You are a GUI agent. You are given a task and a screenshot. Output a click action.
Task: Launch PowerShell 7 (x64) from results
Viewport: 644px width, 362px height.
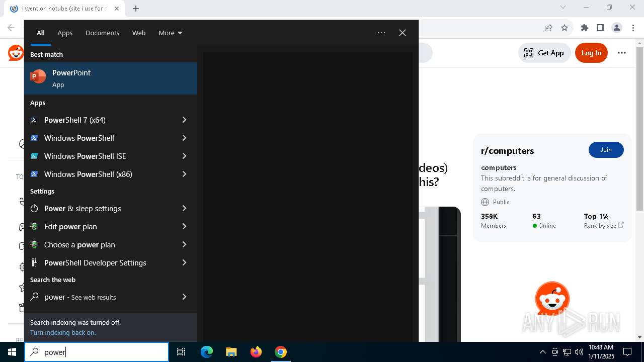click(102, 120)
